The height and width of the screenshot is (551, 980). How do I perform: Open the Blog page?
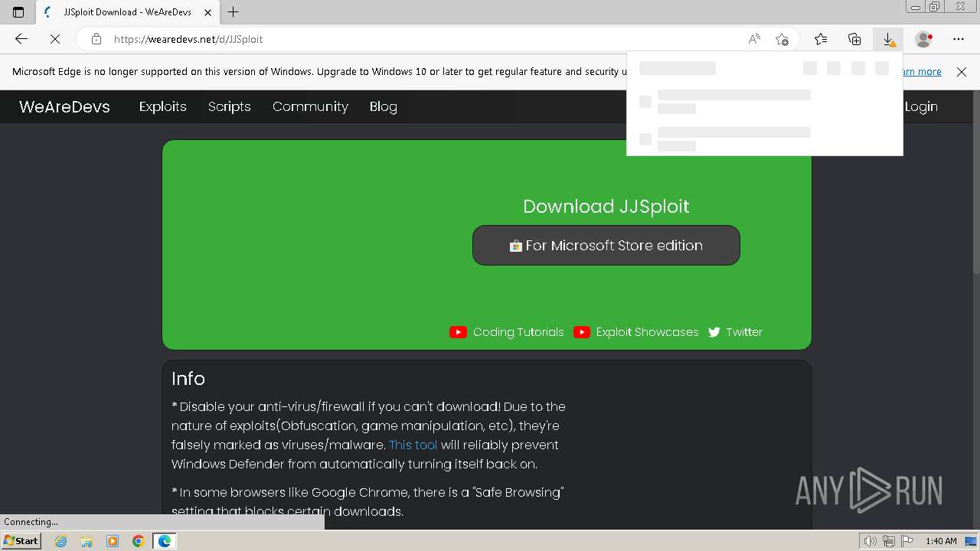[x=383, y=106]
